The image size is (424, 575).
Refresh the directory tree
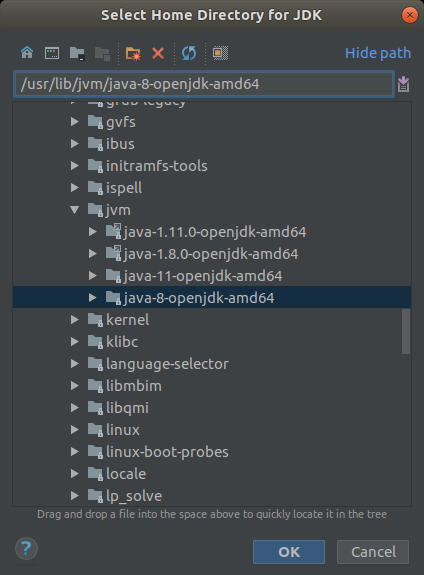tap(189, 54)
